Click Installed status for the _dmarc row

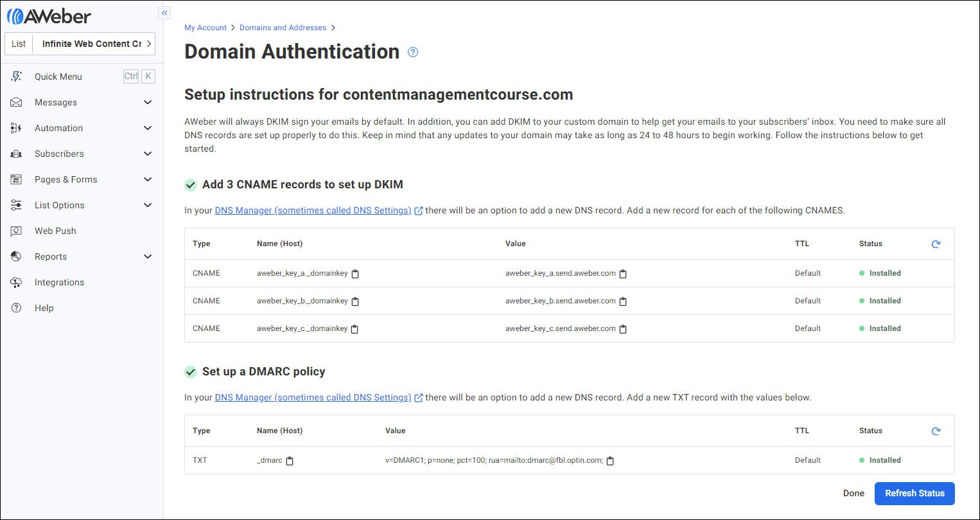(x=880, y=460)
